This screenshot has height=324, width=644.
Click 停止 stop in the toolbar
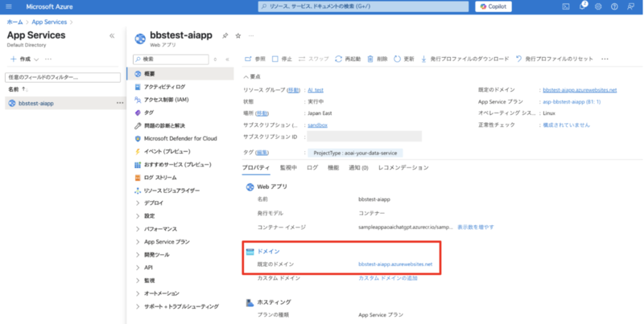282,59
